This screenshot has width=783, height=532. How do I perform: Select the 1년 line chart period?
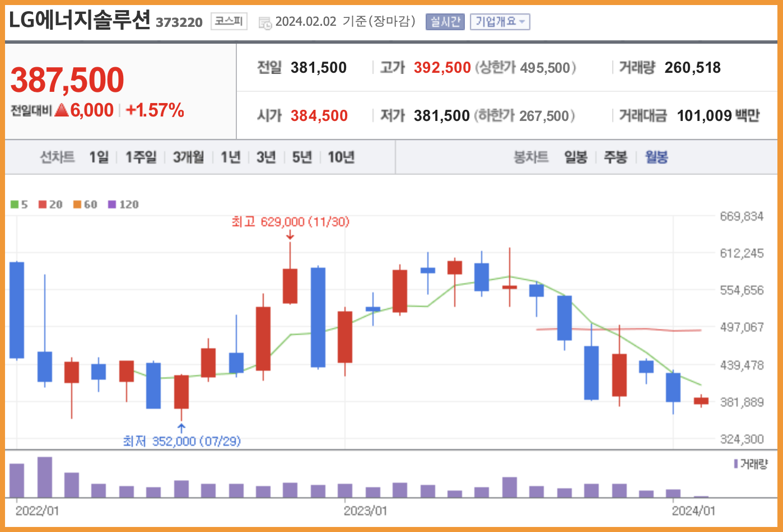(x=230, y=157)
